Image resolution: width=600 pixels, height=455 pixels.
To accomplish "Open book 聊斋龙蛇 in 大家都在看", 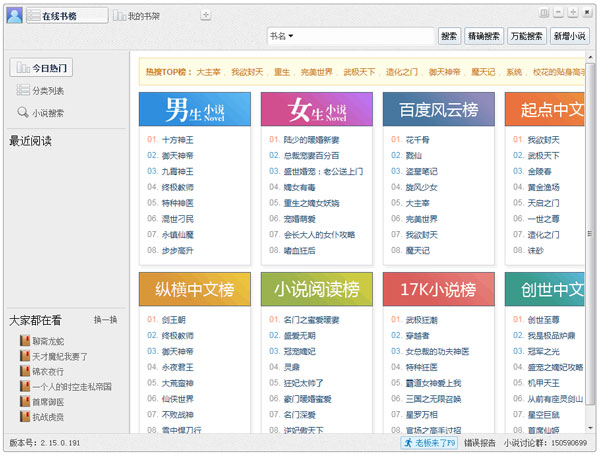I will [x=42, y=341].
